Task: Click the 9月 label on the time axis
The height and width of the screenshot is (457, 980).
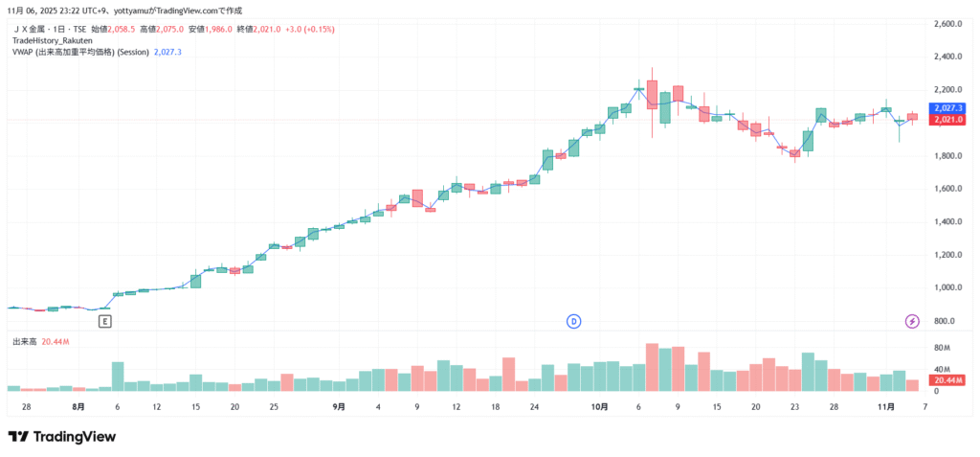Action: point(339,407)
